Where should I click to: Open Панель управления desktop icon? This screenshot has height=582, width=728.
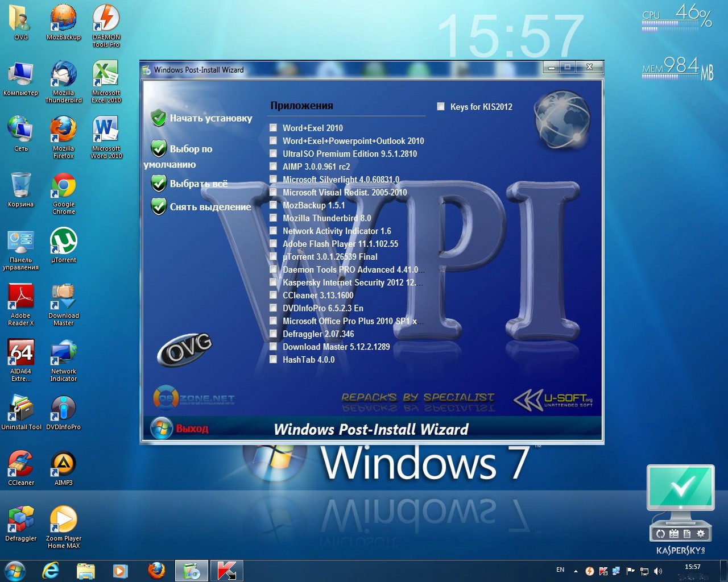point(21,249)
